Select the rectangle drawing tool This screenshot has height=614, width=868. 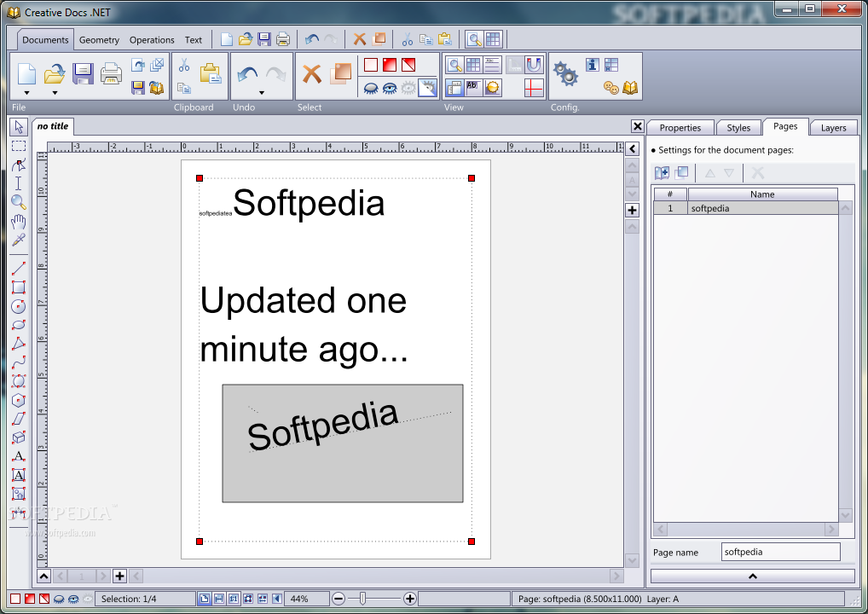[x=19, y=287]
